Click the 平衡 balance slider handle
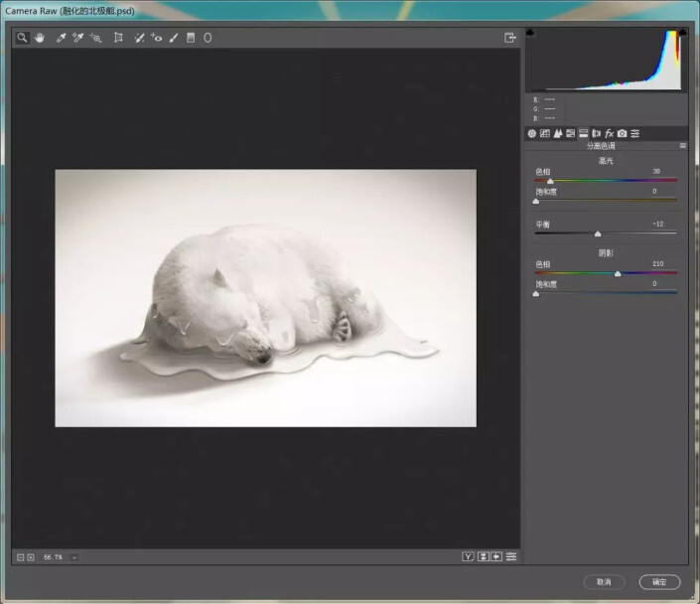Image resolution: width=700 pixels, height=604 pixels. pos(598,234)
